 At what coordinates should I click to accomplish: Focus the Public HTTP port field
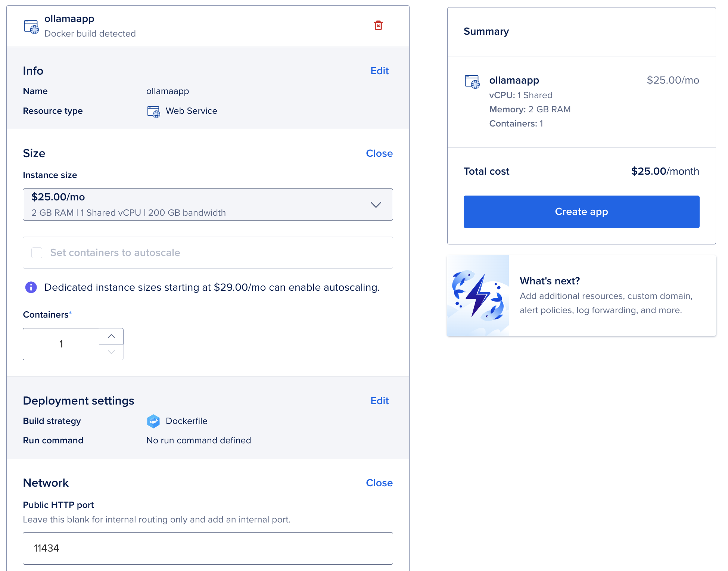click(208, 548)
